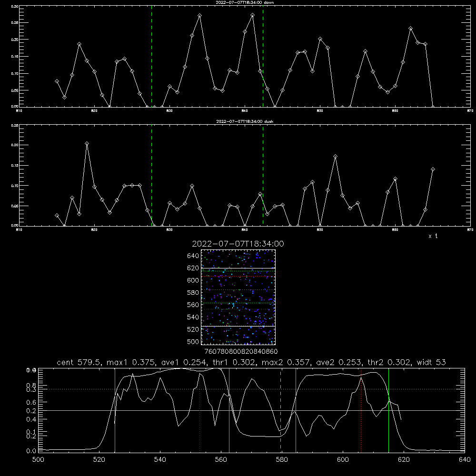This screenshot has width=476, height=476.
Task: Click the 540 label on the center image y-axis
Action: [193, 317]
